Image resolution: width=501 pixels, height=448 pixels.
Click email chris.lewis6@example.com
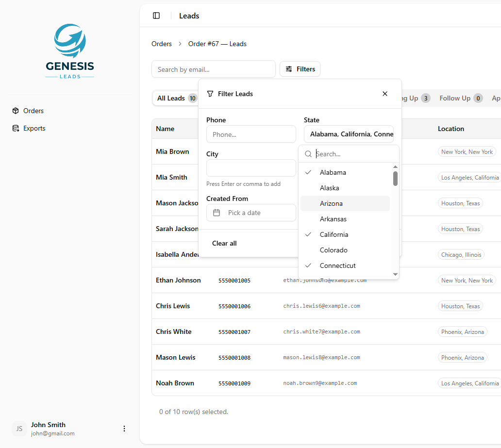click(321, 306)
